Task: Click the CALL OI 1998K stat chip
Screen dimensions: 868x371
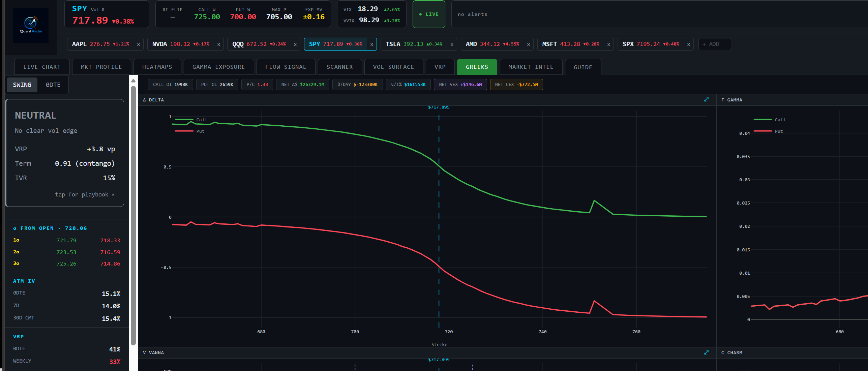Action: [170, 85]
